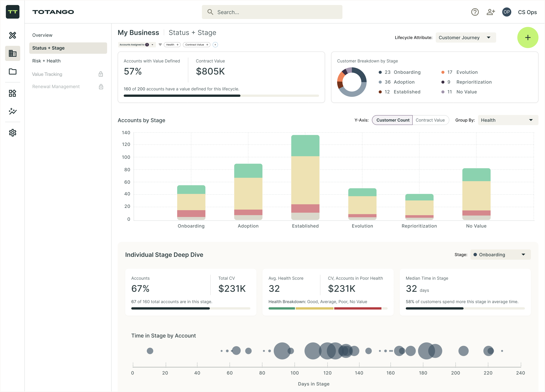The height and width of the screenshot is (392, 545).
Task: Click the accounts with value defined progress bar
Action: [x=221, y=96]
